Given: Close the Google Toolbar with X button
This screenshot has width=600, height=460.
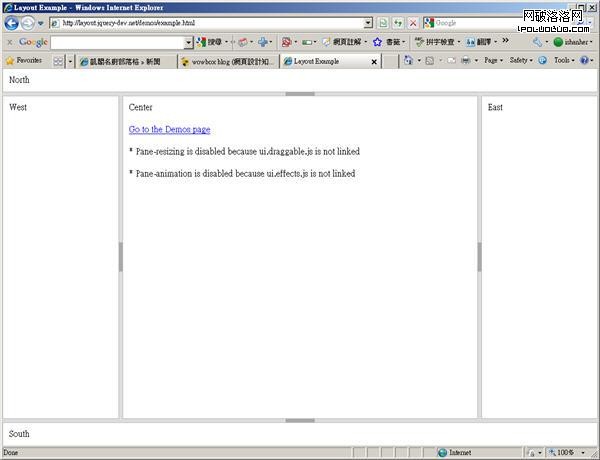Looking at the screenshot, I should [x=9, y=42].
